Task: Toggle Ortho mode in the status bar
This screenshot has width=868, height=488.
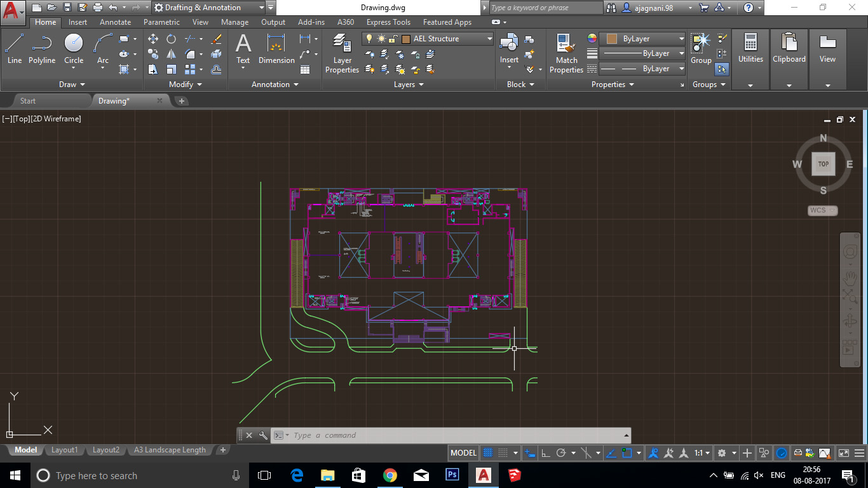Action: pyautogui.click(x=545, y=452)
